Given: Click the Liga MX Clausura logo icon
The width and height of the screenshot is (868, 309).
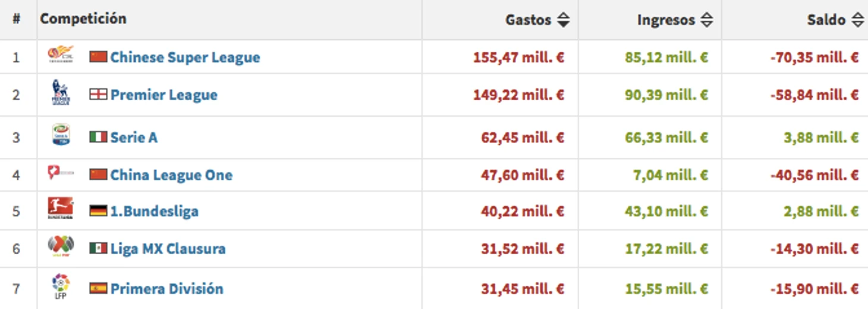Looking at the screenshot, I should coord(61,246).
